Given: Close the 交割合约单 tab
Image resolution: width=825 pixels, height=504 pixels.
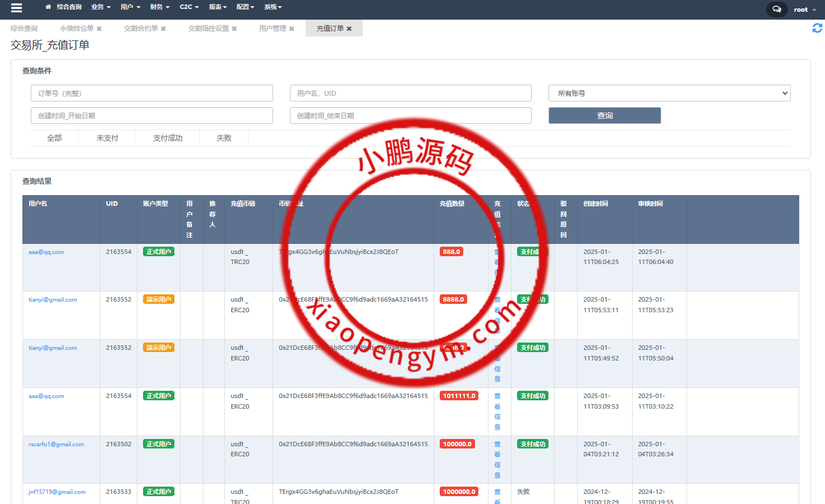Looking at the screenshot, I should tap(163, 29).
